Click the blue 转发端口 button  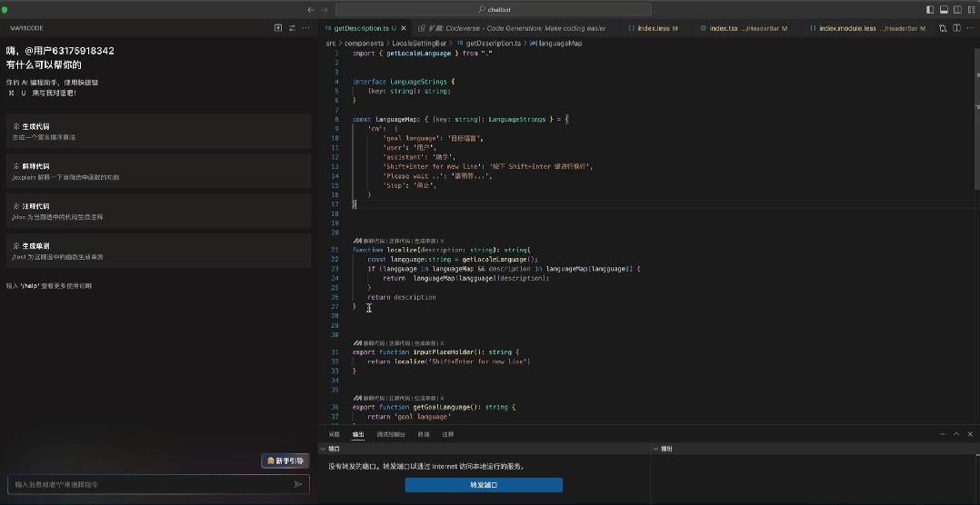click(484, 485)
